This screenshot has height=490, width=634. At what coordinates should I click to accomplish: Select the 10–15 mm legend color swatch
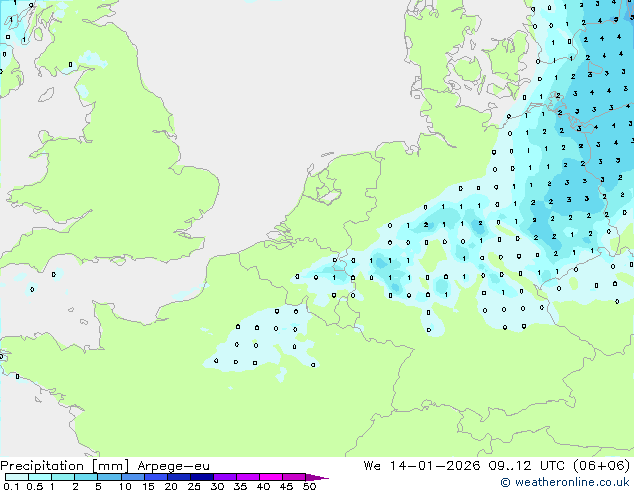coord(133,477)
